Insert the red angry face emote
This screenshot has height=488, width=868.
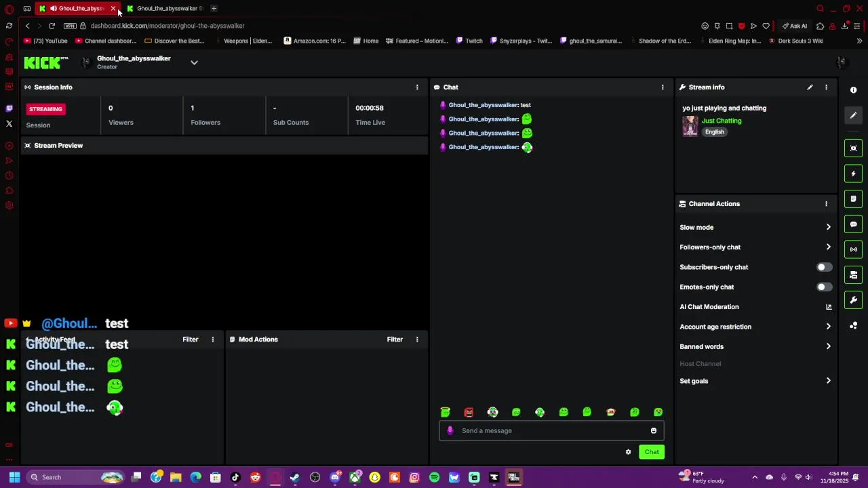click(x=469, y=412)
